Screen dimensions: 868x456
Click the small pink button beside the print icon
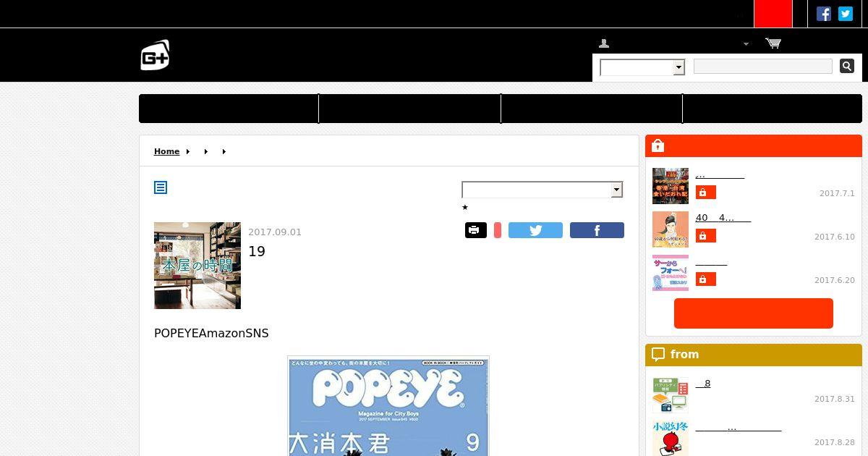coord(498,230)
